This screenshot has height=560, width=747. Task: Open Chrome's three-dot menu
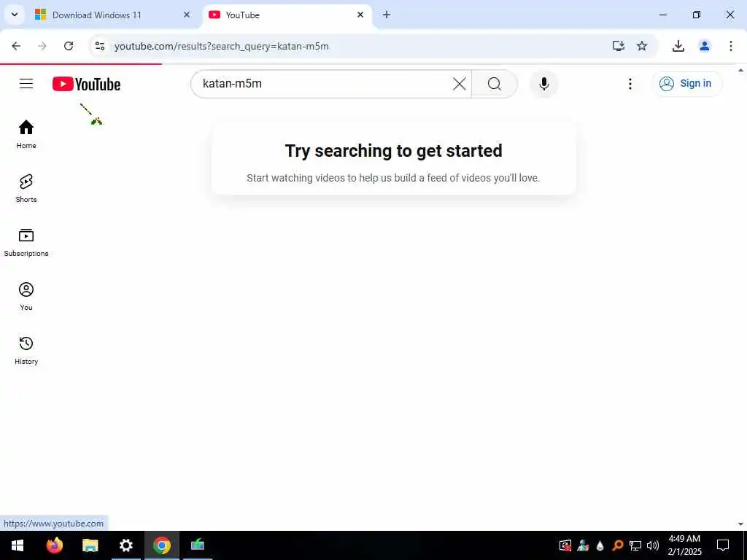[730, 46]
